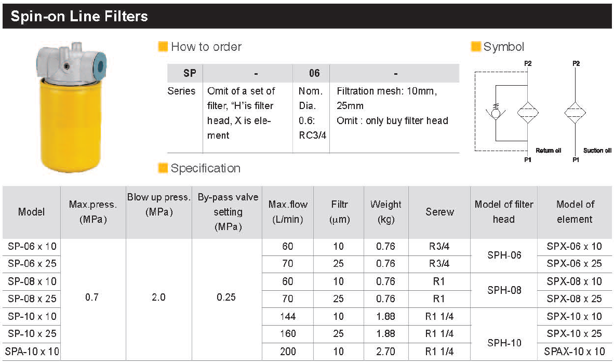
Task: Click the 2.0 blow up pressure value
Action: (158, 298)
